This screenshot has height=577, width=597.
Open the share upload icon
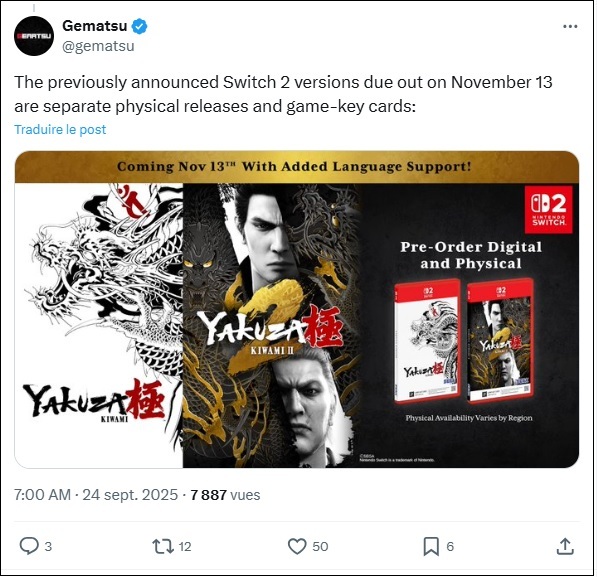point(565,546)
